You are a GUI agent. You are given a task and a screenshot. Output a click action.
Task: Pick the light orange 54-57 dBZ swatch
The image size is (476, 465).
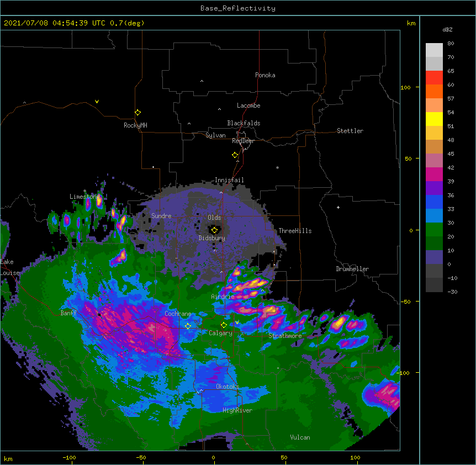coord(434,105)
